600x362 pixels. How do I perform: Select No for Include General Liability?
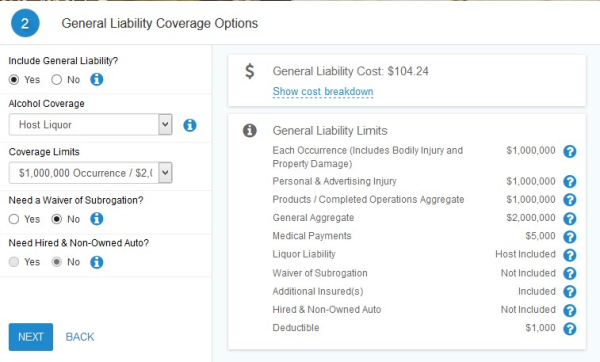[x=57, y=80]
